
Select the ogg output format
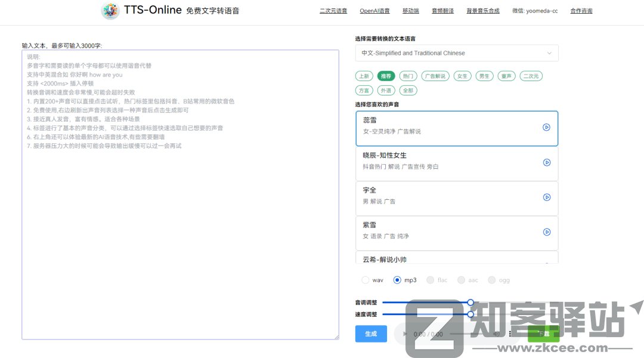point(491,280)
